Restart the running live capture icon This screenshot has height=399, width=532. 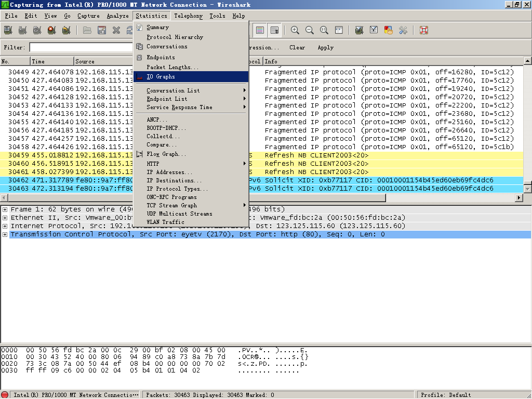[66, 30]
